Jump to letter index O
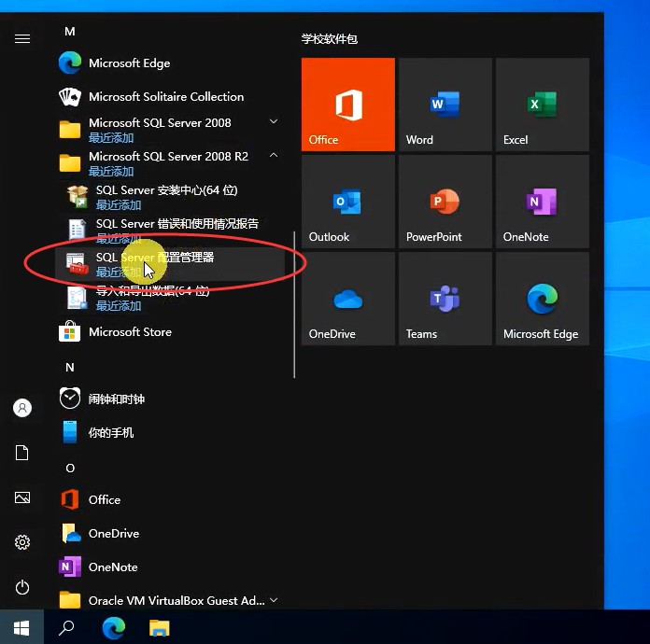 point(70,469)
